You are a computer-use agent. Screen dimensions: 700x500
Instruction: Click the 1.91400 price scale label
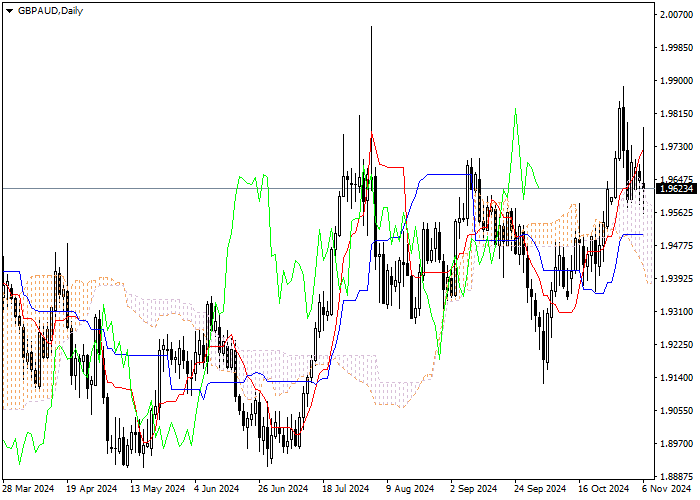point(677,378)
